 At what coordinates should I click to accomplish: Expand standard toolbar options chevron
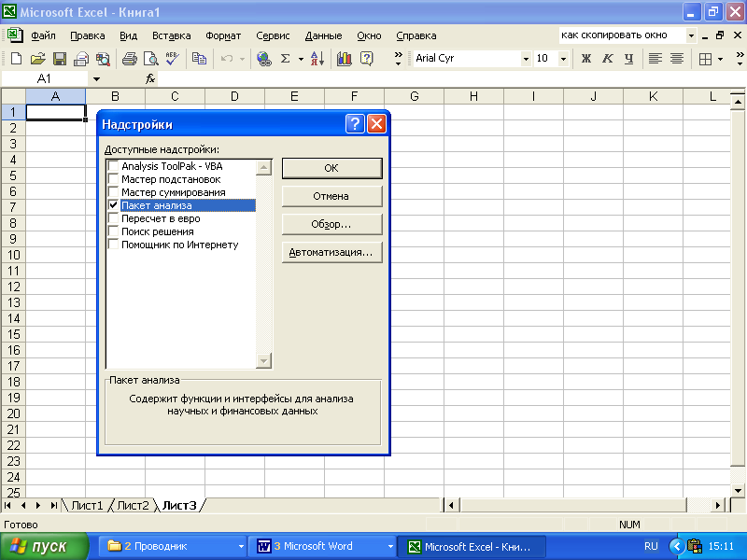coord(399,59)
